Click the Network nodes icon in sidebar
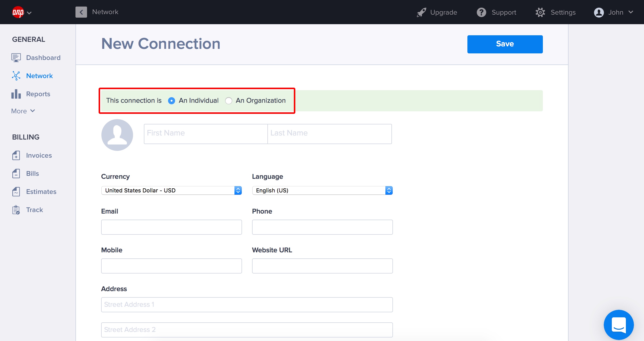Screen dimensions: 644x341 coord(16,76)
